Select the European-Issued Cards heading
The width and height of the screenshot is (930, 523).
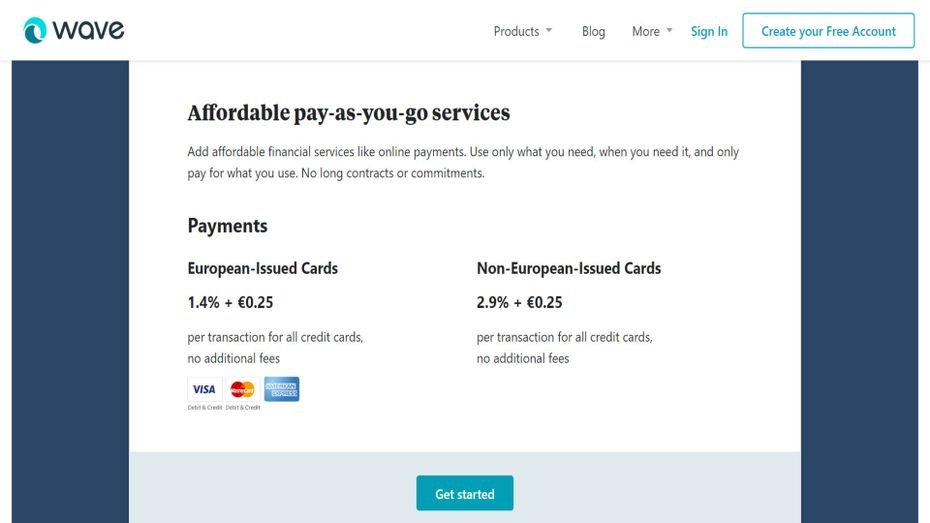pyautogui.click(x=262, y=268)
